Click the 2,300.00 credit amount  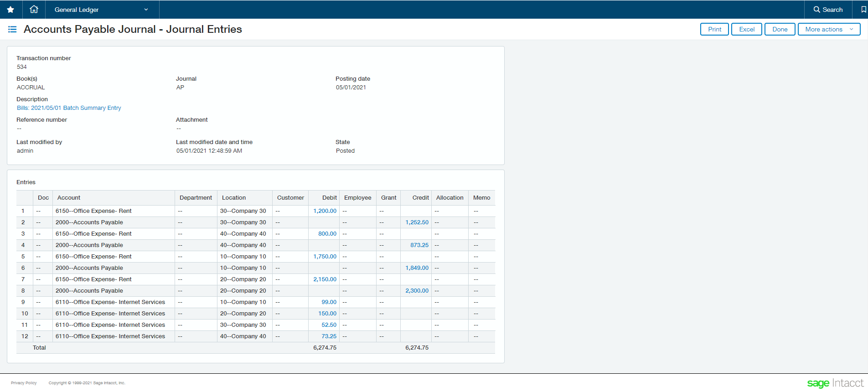point(417,291)
